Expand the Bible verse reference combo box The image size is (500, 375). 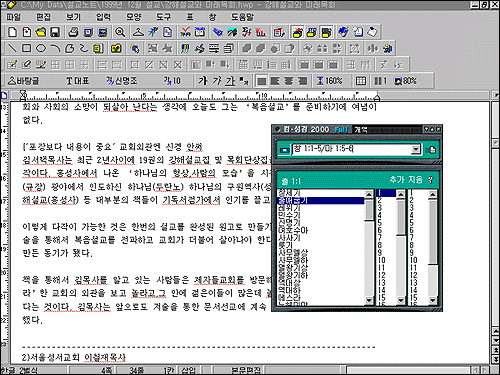pyautogui.click(x=416, y=149)
